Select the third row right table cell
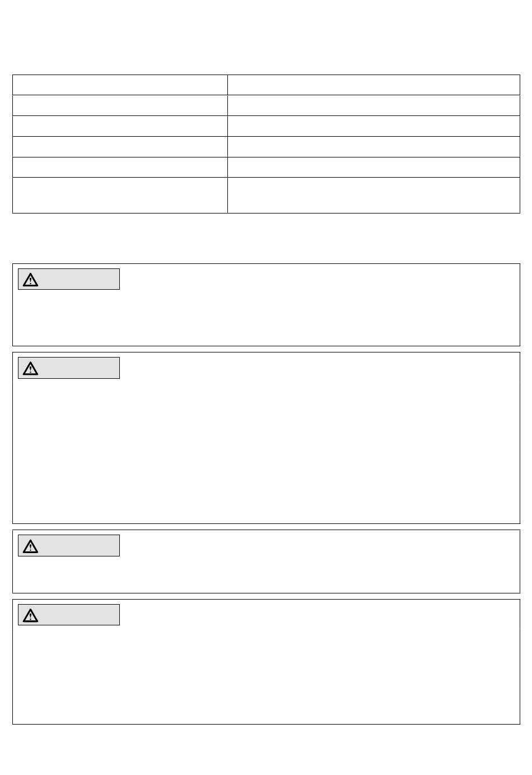This screenshot has height=775, width=532. point(374,126)
